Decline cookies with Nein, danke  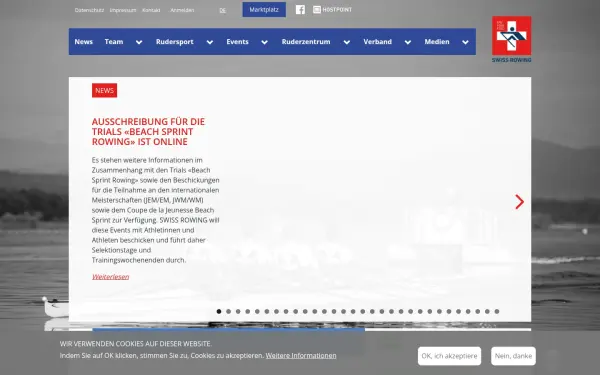click(x=513, y=356)
